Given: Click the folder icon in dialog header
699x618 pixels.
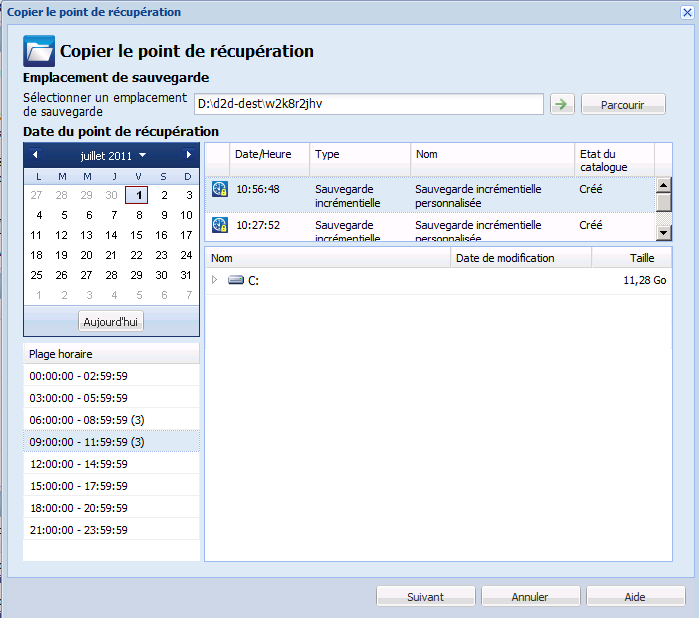Looking at the screenshot, I should 38,51.
